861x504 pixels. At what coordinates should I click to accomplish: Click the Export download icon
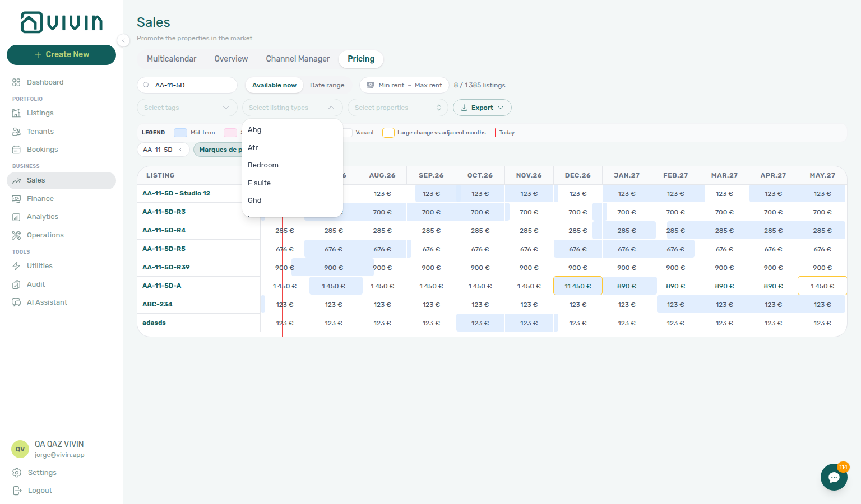coord(464,108)
